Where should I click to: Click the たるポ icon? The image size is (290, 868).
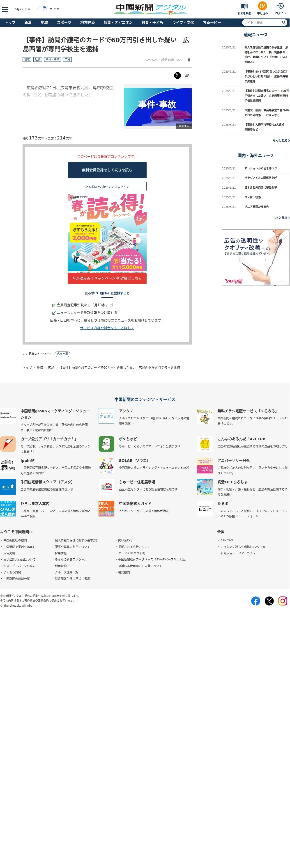point(205,509)
